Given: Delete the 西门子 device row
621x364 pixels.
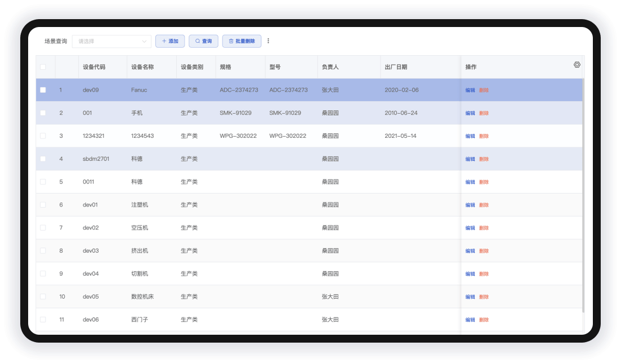Looking at the screenshot, I should pos(484,320).
